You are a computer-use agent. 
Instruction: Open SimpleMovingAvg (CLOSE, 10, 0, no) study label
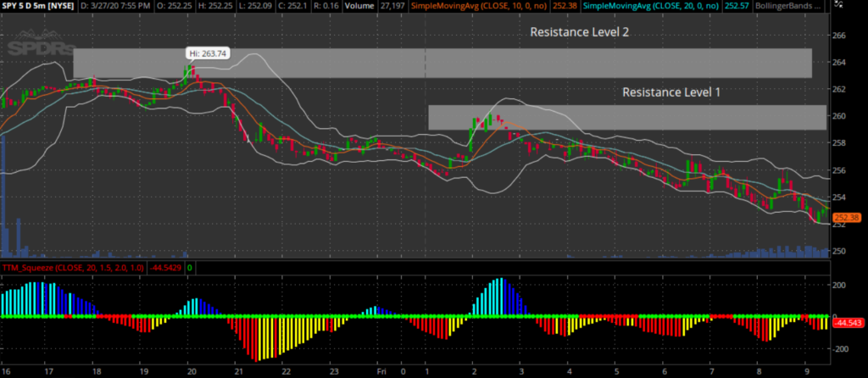tap(478, 6)
